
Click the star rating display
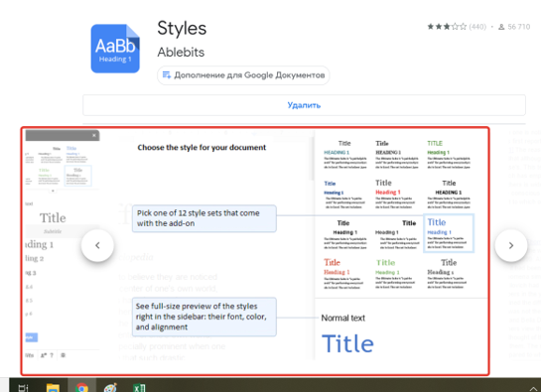pos(447,27)
